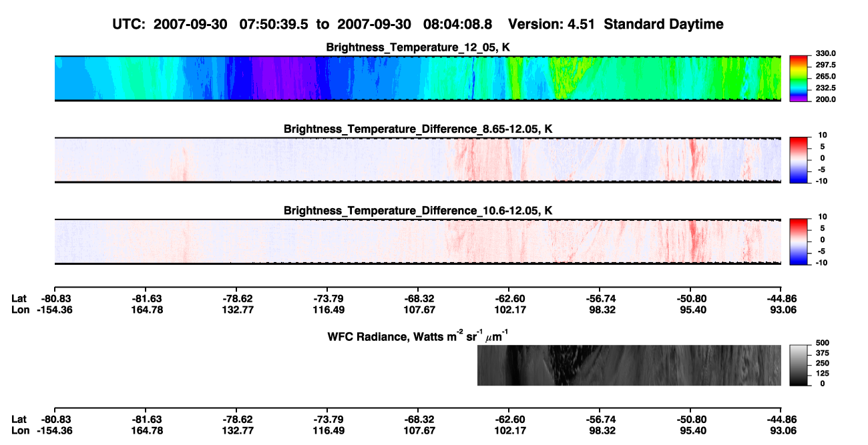Open the rainbow Brightness_Temperature_12_05 image strip

418,78
